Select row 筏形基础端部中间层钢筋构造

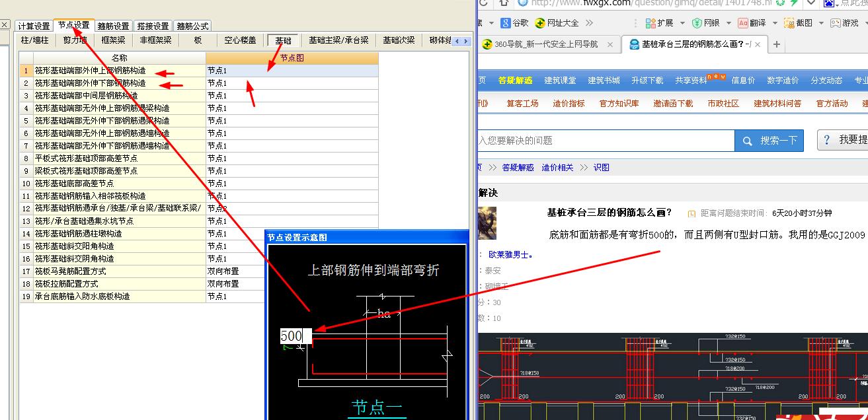coord(120,96)
